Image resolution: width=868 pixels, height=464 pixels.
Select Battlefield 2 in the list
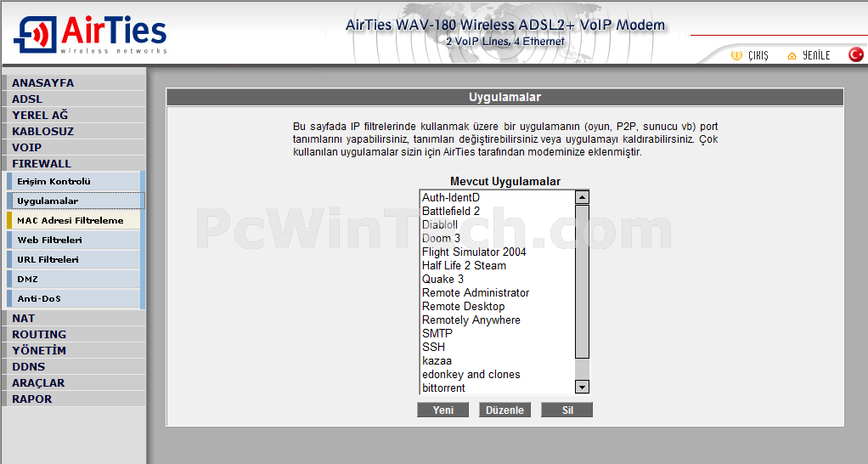(497, 211)
